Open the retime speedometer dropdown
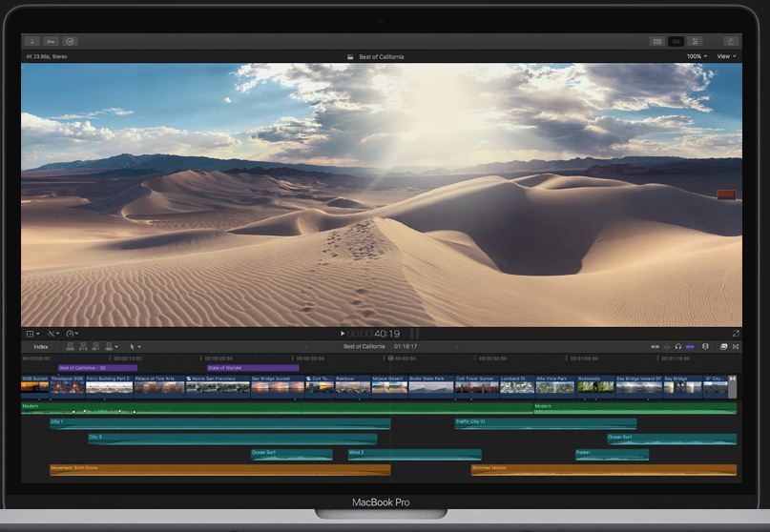 (73, 334)
